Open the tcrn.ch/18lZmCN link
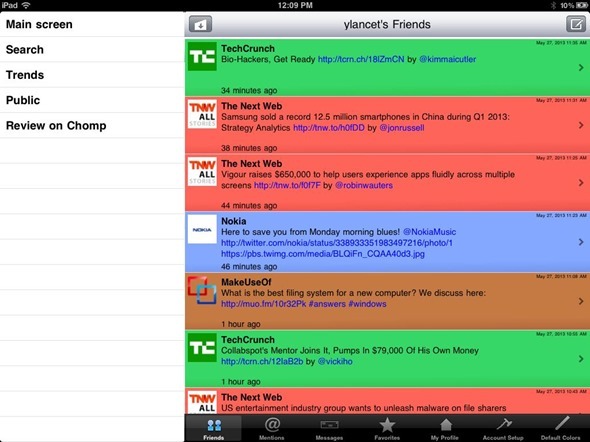The image size is (590, 442). 361,59
